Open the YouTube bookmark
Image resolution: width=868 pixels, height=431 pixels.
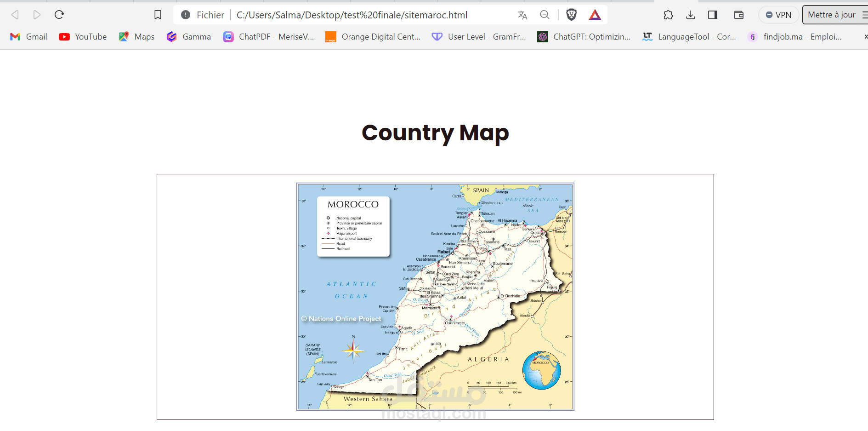[83, 37]
